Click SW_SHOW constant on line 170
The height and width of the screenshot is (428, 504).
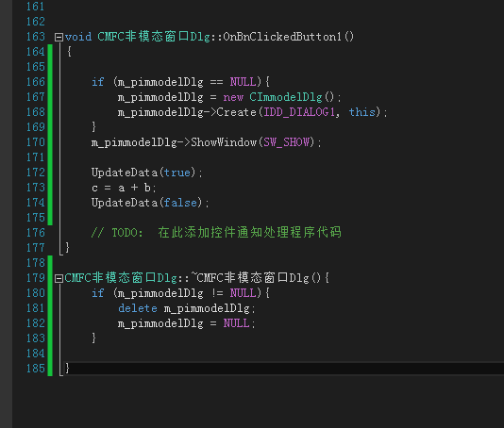pyautogui.click(x=287, y=142)
